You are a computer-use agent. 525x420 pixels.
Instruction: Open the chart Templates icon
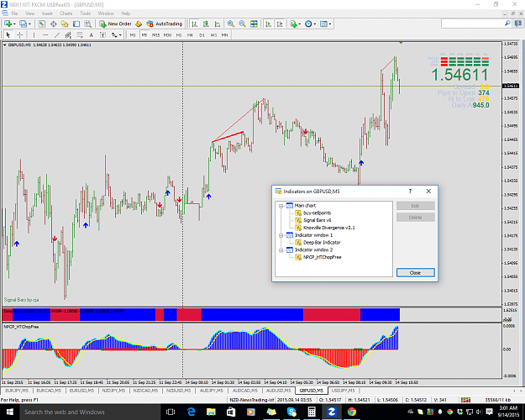(x=323, y=24)
